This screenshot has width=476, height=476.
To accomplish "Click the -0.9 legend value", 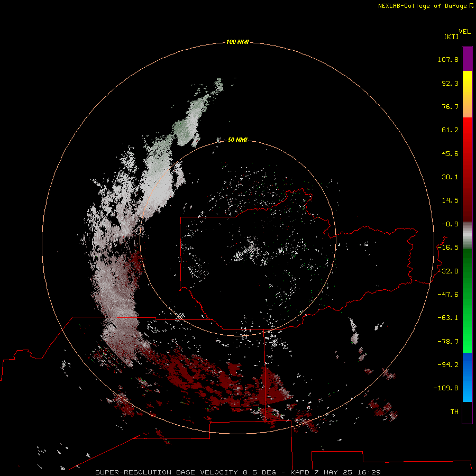I will [450, 224].
